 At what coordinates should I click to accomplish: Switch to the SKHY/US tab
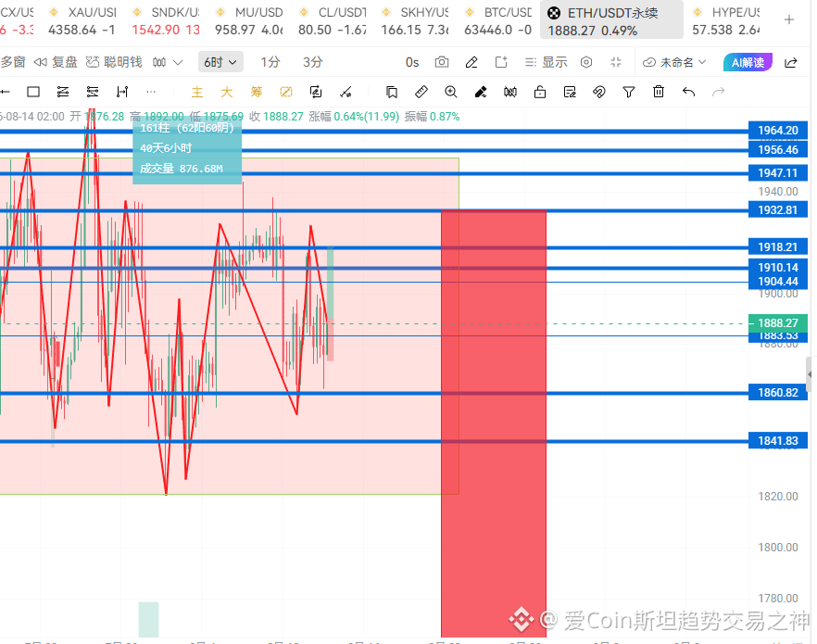415,20
